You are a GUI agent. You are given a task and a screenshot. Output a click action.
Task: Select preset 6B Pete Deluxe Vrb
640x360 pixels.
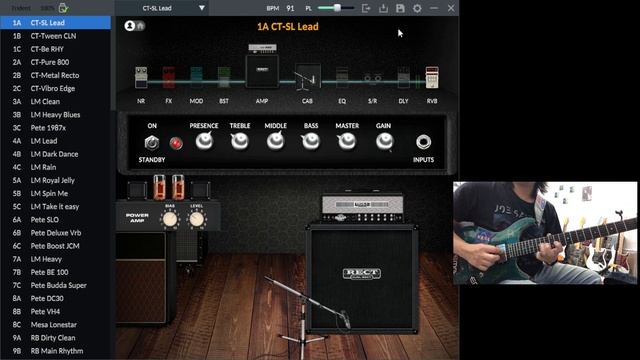(x=56, y=233)
